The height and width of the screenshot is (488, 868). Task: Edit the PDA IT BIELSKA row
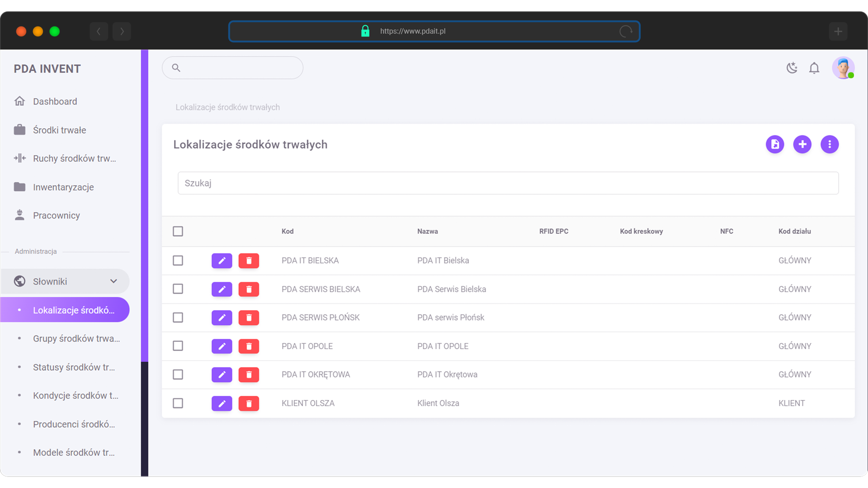coord(222,261)
